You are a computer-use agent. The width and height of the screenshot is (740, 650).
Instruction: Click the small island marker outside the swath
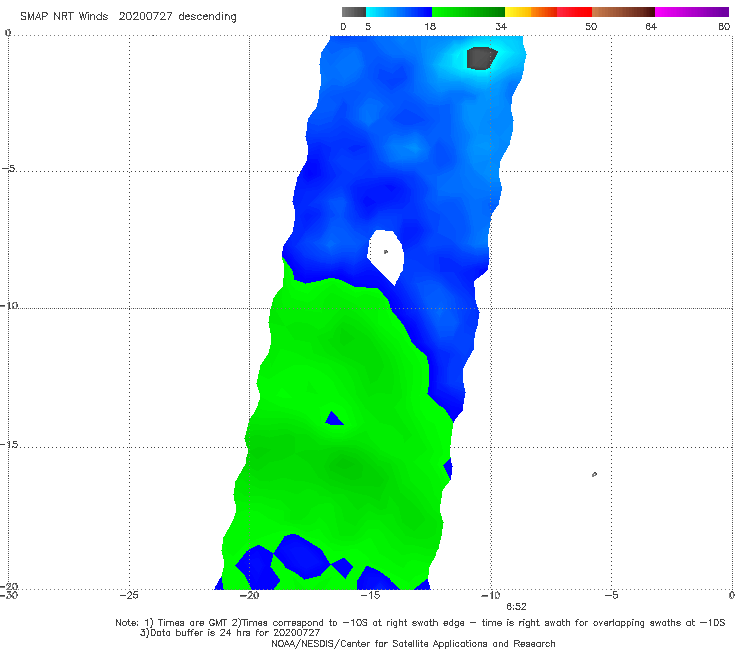(595, 474)
